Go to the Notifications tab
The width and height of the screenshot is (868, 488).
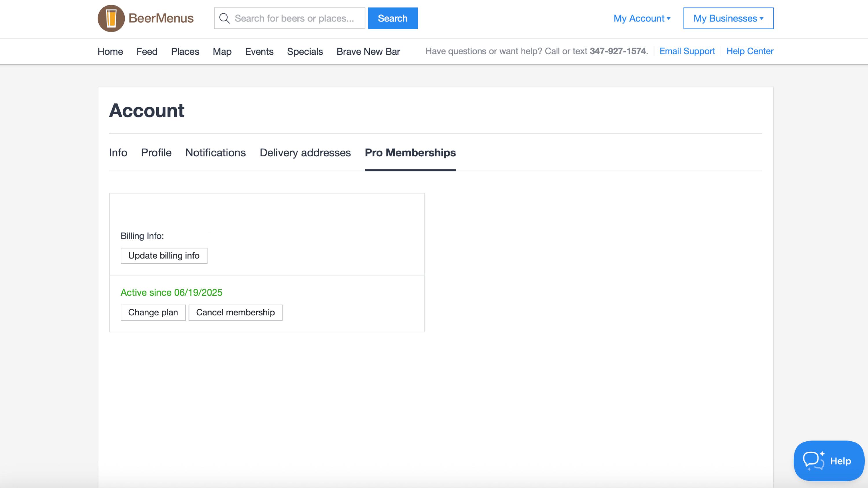215,152
